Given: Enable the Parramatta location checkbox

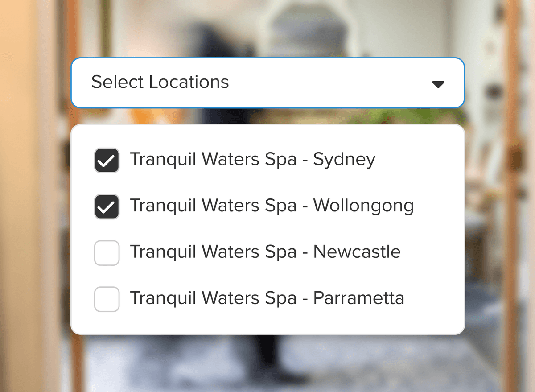Looking at the screenshot, I should coord(107,299).
